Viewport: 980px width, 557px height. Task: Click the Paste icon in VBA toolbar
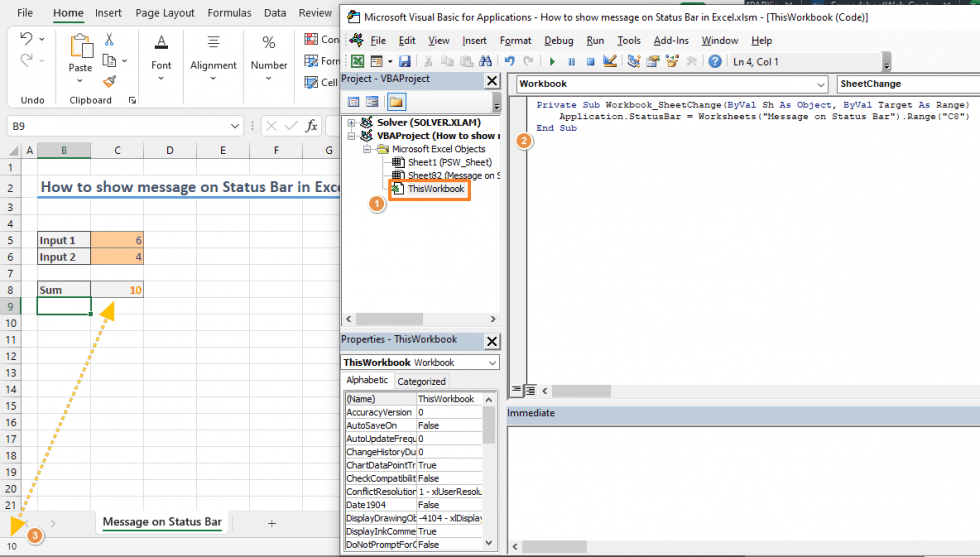[466, 61]
